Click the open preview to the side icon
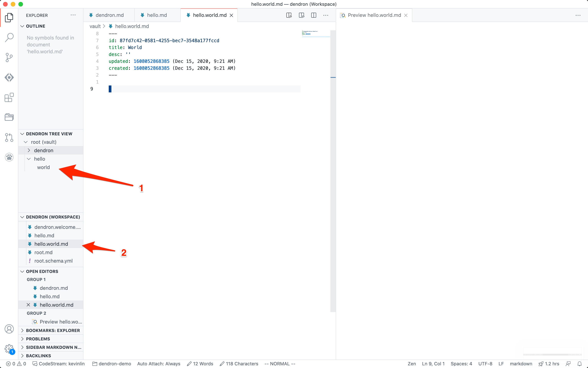The width and height of the screenshot is (588, 368). [289, 15]
